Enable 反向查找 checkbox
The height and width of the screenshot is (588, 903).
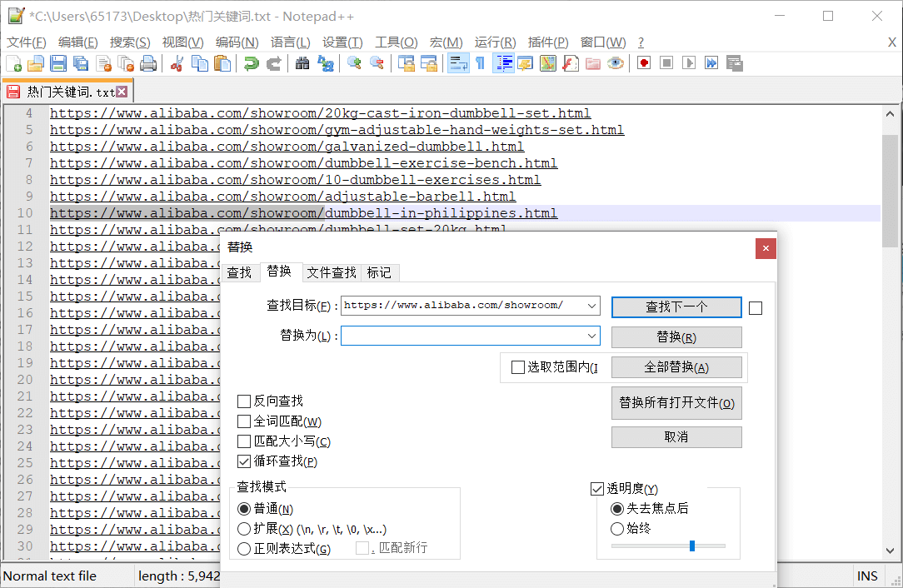[243, 401]
